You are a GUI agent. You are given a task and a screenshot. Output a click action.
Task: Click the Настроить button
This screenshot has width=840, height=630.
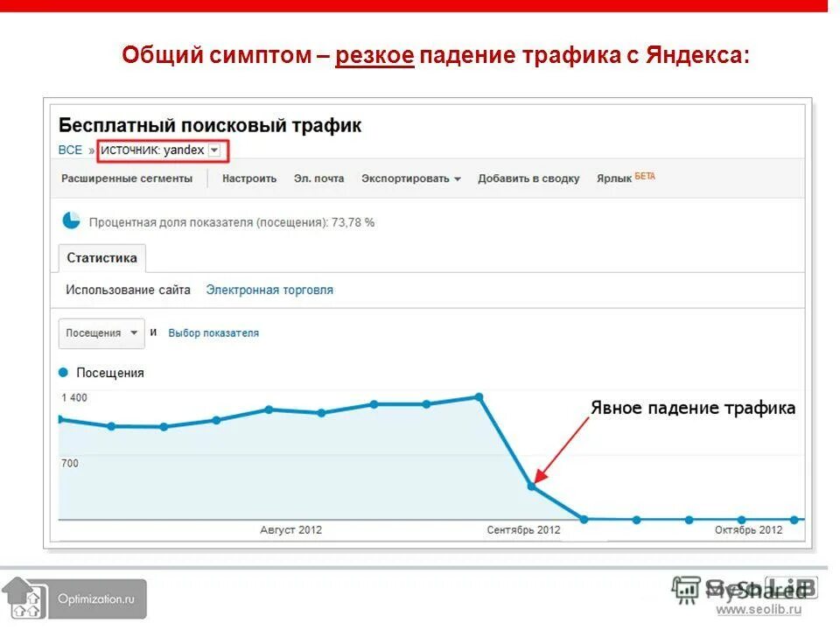[249, 178]
